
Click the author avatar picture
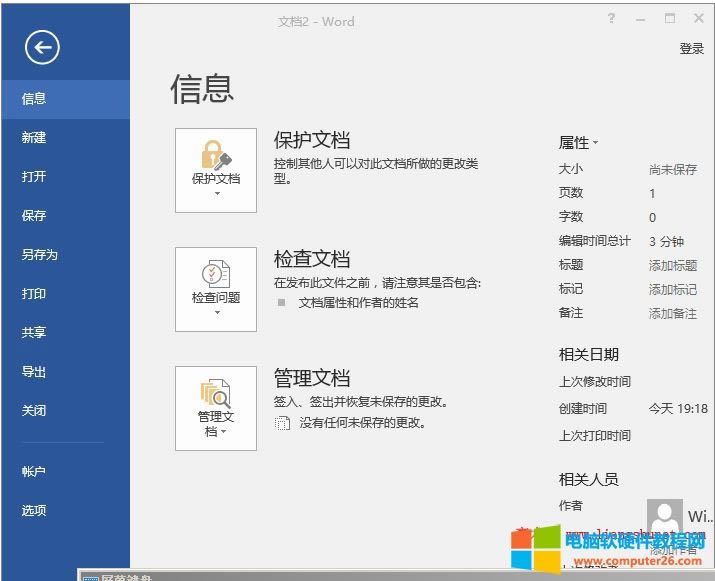tap(664, 516)
